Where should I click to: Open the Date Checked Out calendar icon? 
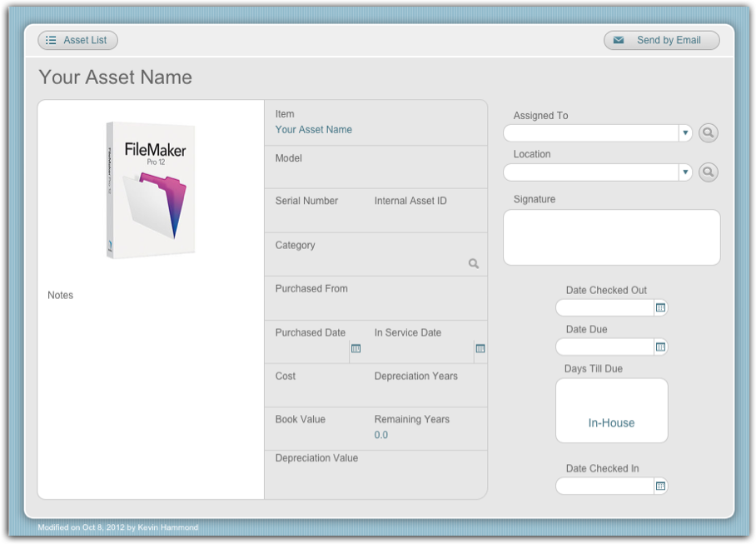662,307
